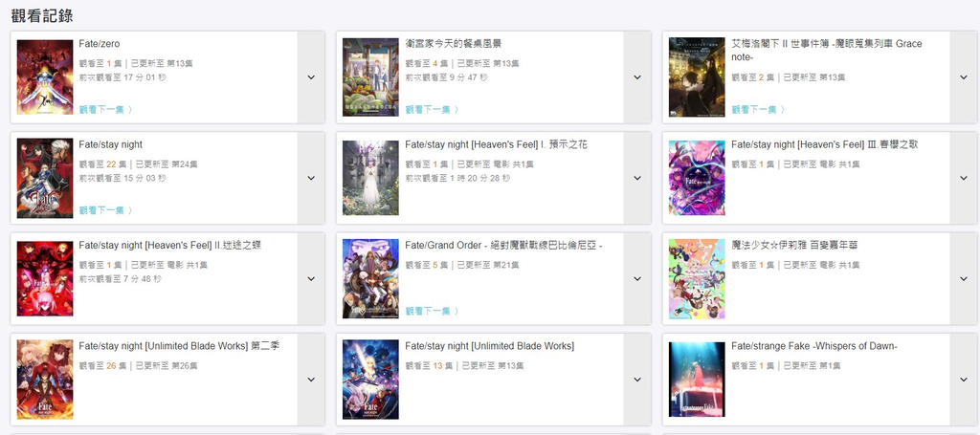
Task: Click 觀看下一集 link for Fate/zero
Action: click(x=105, y=109)
